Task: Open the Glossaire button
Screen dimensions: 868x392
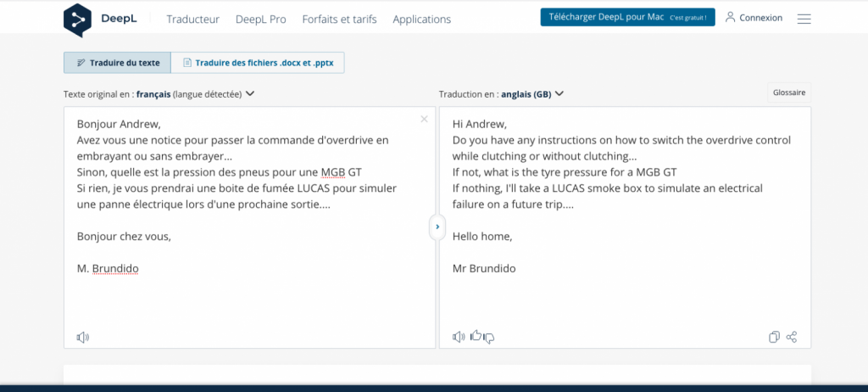Action: pos(789,92)
